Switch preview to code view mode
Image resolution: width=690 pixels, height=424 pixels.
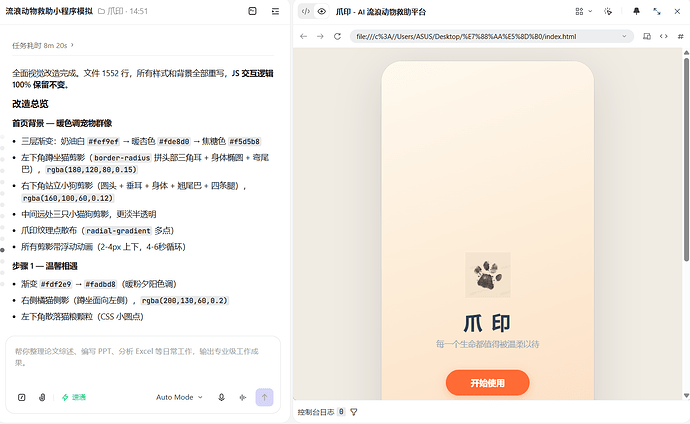coord(306,11)
